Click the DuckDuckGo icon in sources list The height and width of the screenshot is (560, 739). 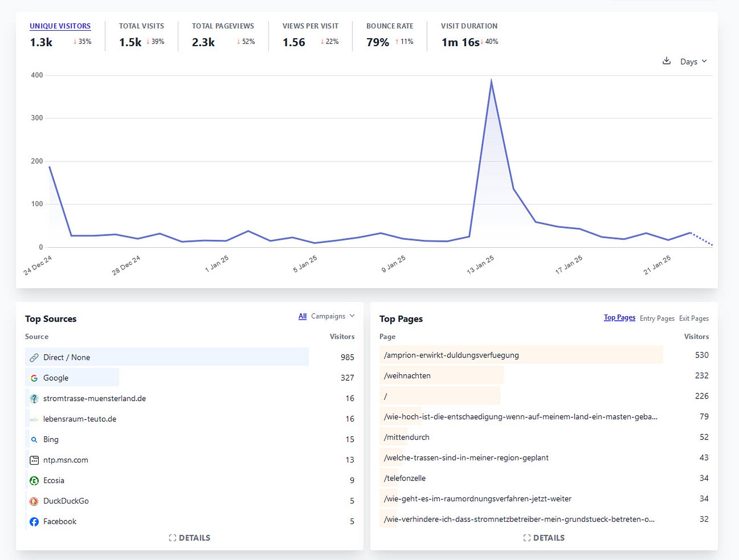pos(34,501)
